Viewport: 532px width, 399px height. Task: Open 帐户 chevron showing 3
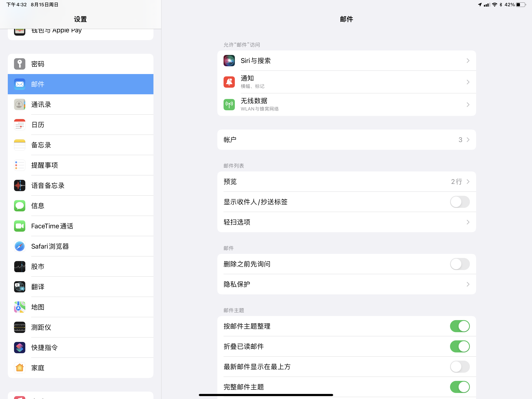[x=468, y=140]
